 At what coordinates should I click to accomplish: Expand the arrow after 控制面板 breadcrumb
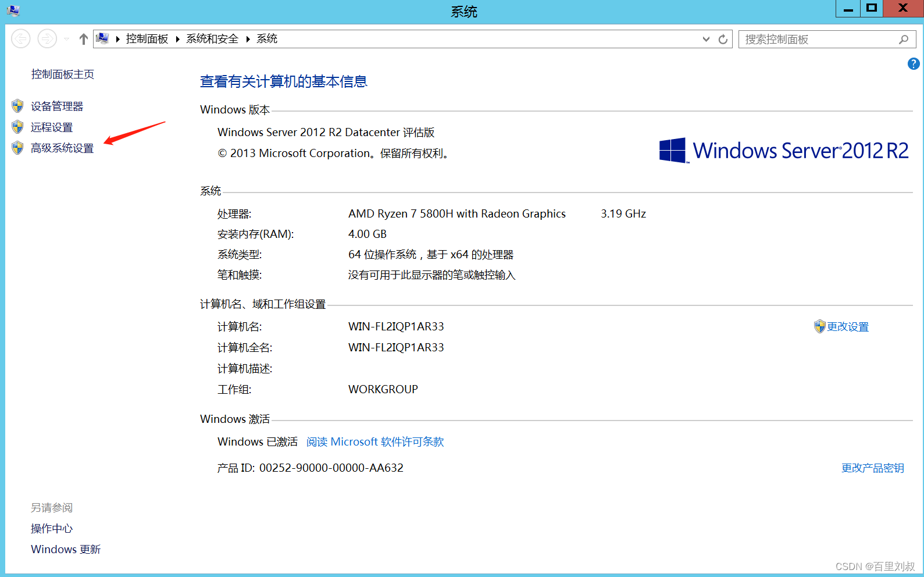[x=177, y=39]
